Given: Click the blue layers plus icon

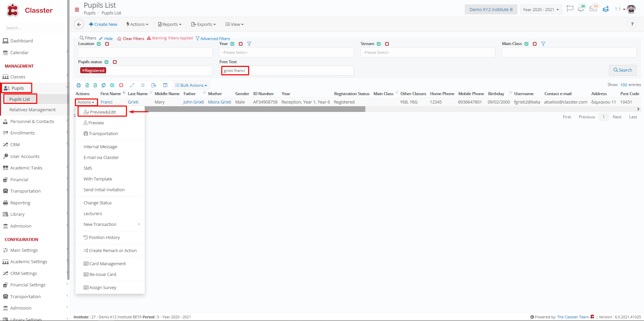Looking at the screenshot, I should click(x=606, y=9).
